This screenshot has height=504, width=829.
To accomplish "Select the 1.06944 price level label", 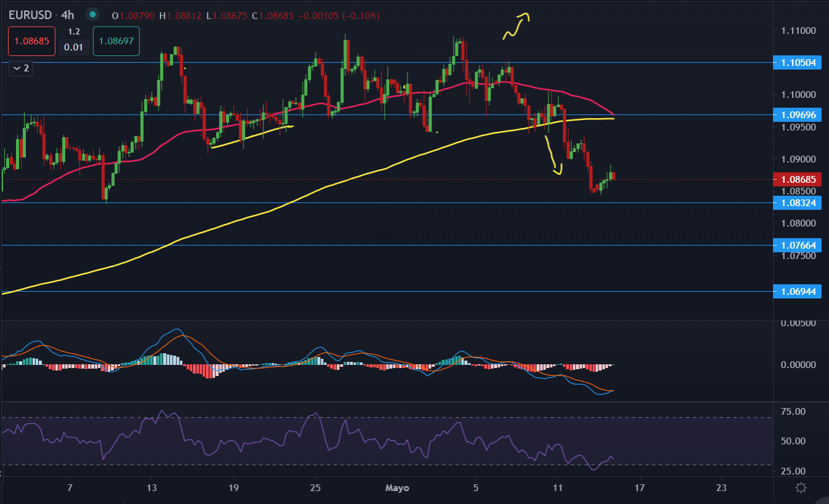I will tap(798, 291).
